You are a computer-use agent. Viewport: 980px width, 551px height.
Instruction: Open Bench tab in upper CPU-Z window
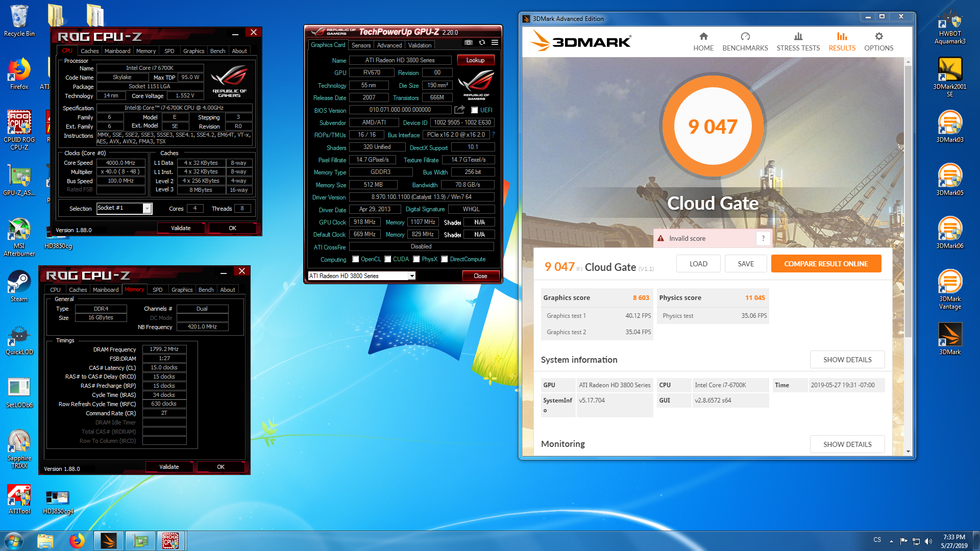[217, 51]
